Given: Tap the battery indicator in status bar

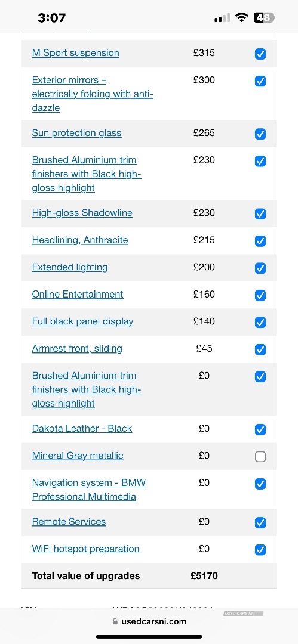Looking at the screenshot, I should pos(264,18).
